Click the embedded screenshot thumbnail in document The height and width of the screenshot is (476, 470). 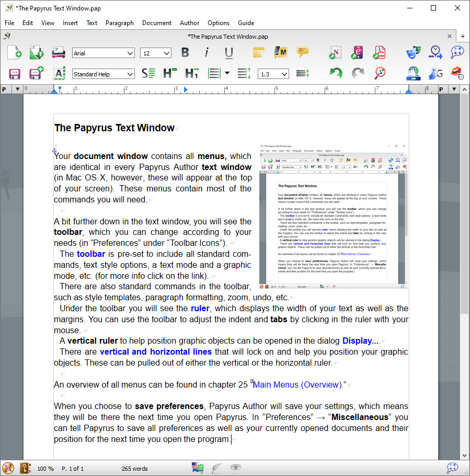pyautogui.click(x=333, y=216)
